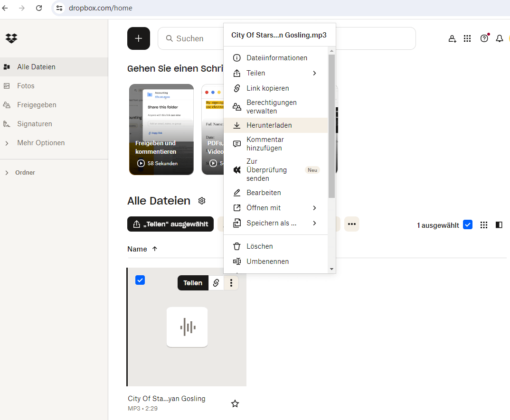Click the audio waveform file thumbnail

pos(187,327)
